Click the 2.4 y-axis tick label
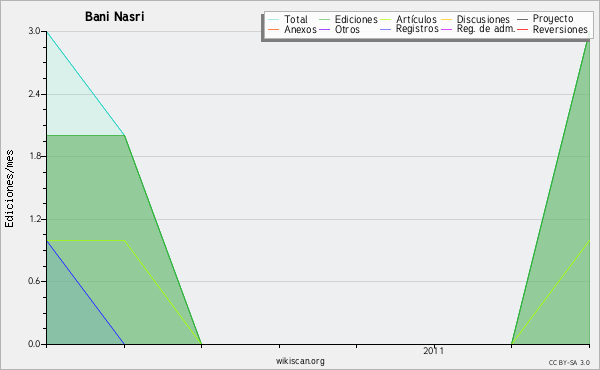This screenshot has height=370, width=600. click(34, 94)
